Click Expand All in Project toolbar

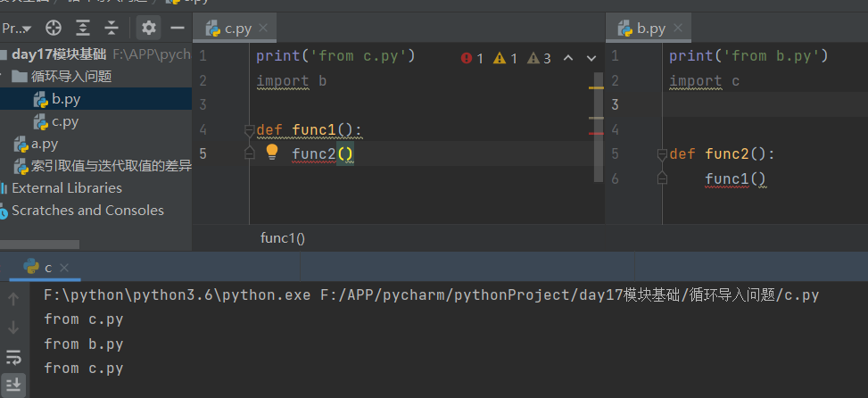tap(83, 28)
